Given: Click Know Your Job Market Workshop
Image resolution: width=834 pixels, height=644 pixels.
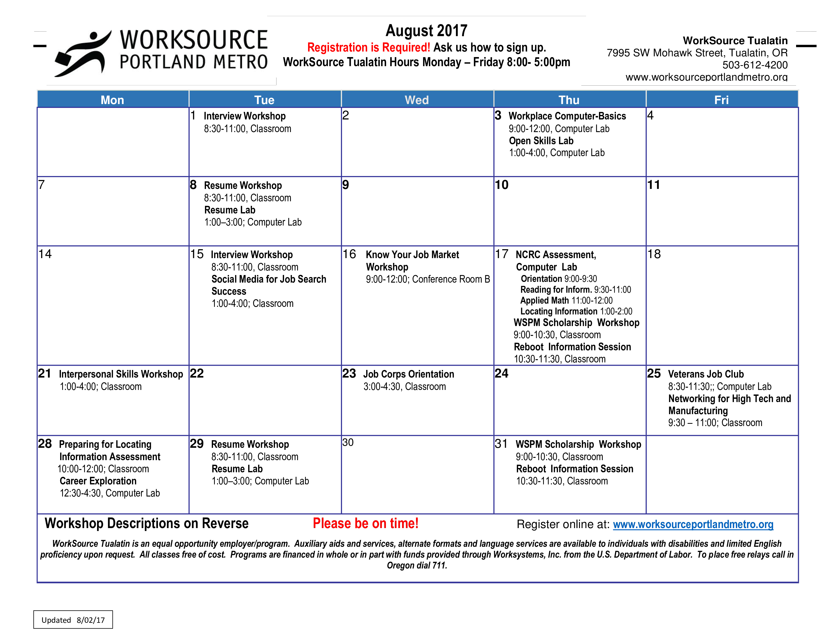Looking at the screenshot, I should click(412, 261).
